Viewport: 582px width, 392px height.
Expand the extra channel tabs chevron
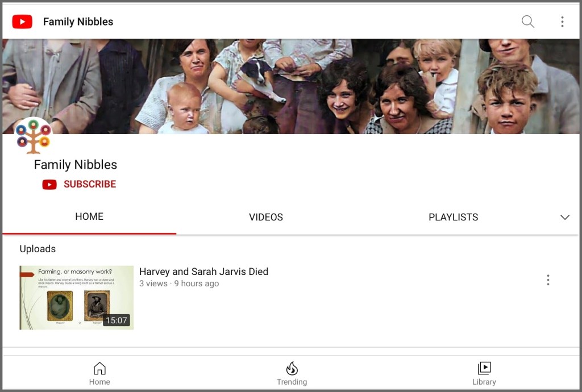[x=564, y=217]
